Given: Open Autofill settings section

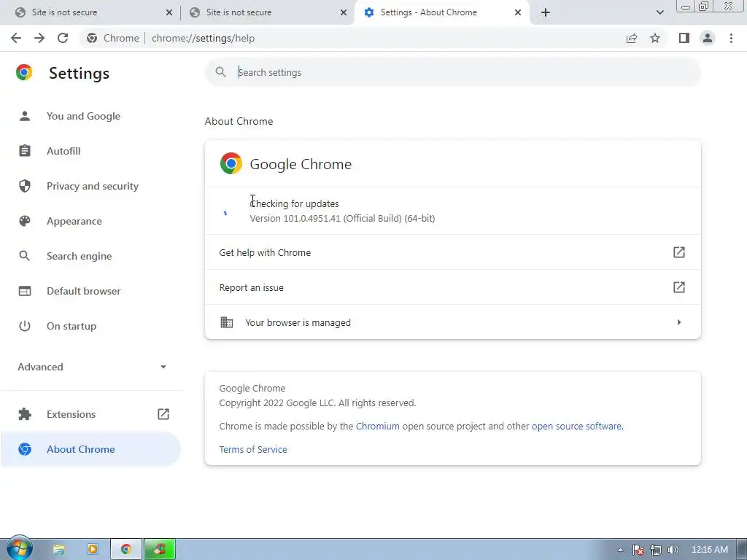Looking at the screenshot, I should click(x=63, y=151).
